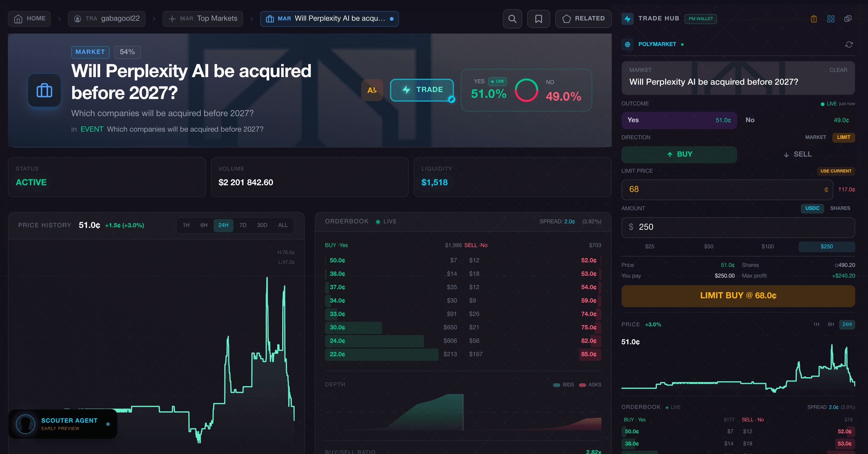868x454 pixels.
Task: Click the Polymarket refresh icon
Action: (849, 44)
